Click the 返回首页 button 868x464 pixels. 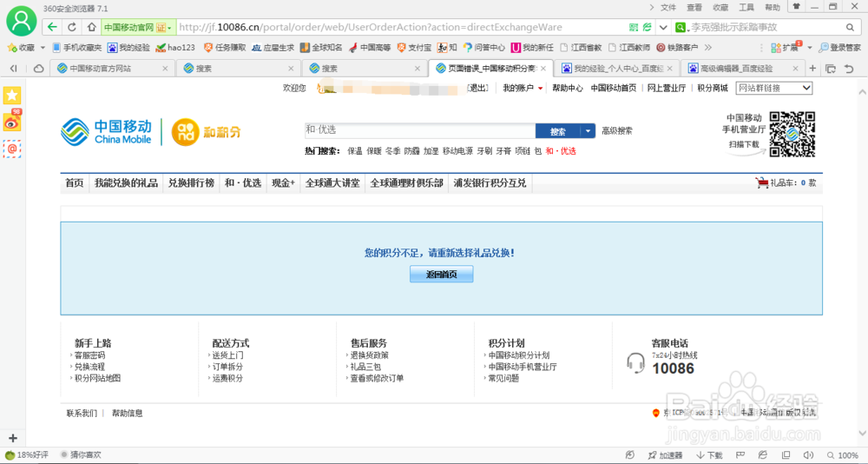[x=441, y=274]
